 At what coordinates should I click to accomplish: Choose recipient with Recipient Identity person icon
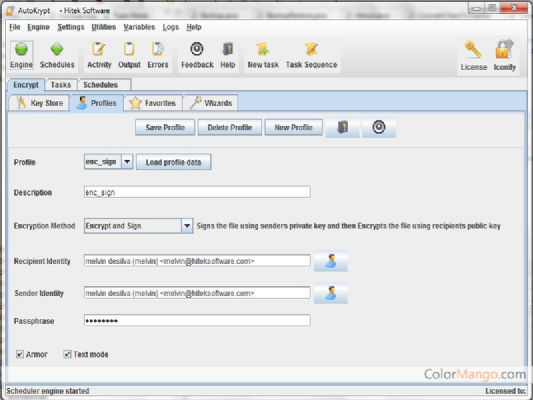(x=330, y=261)
